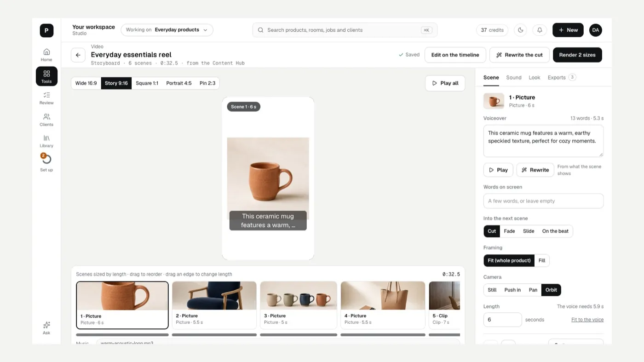This screenshot has height=362, width=644.
Task: Select Portrait 4:5 aspect ratio
Action: pyautogui.click(x=179, y=83)
